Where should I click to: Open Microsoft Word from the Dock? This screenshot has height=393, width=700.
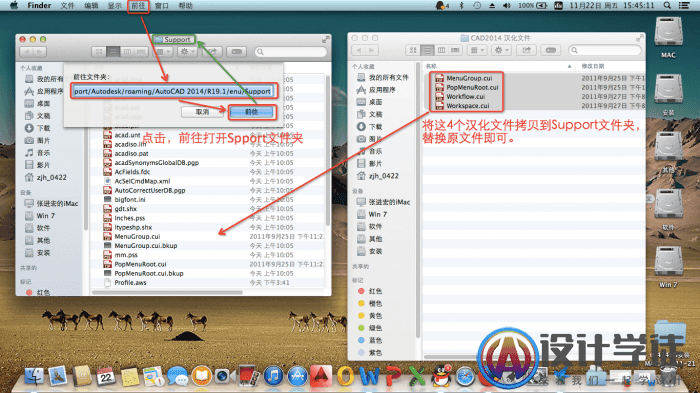(369, 376)
